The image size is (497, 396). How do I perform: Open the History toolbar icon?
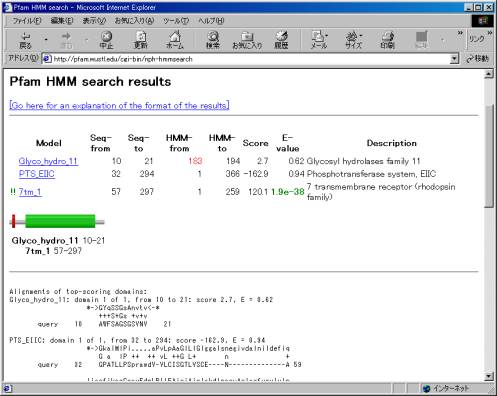point(281,40)
